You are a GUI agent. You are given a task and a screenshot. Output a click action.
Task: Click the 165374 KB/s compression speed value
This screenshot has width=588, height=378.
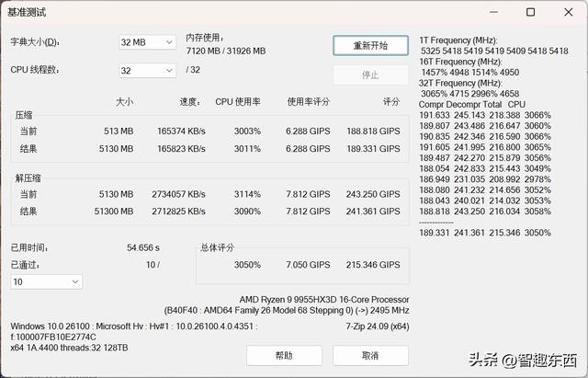point(181,131)
